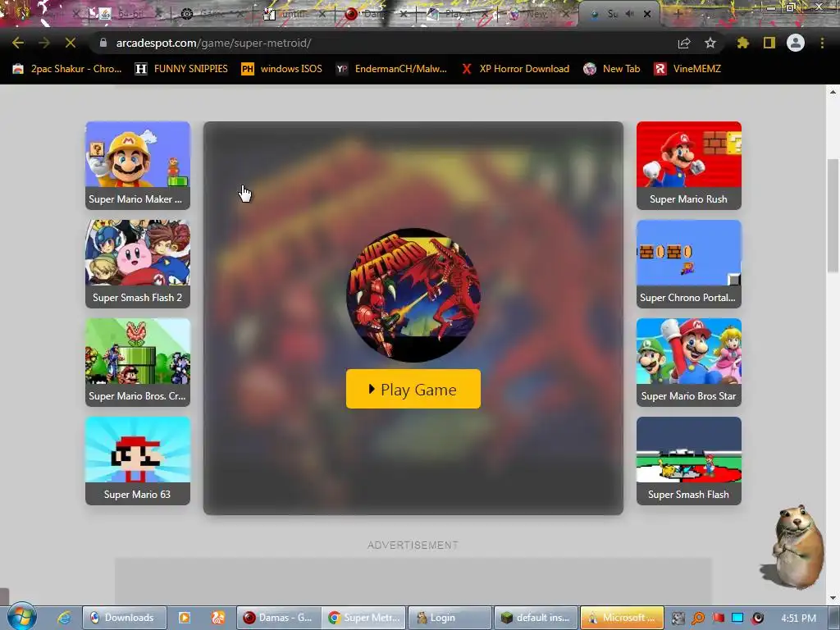Screen dimensions: 840x630
Task: Click the magnifier icon in system tray
Action: [698, 618]
